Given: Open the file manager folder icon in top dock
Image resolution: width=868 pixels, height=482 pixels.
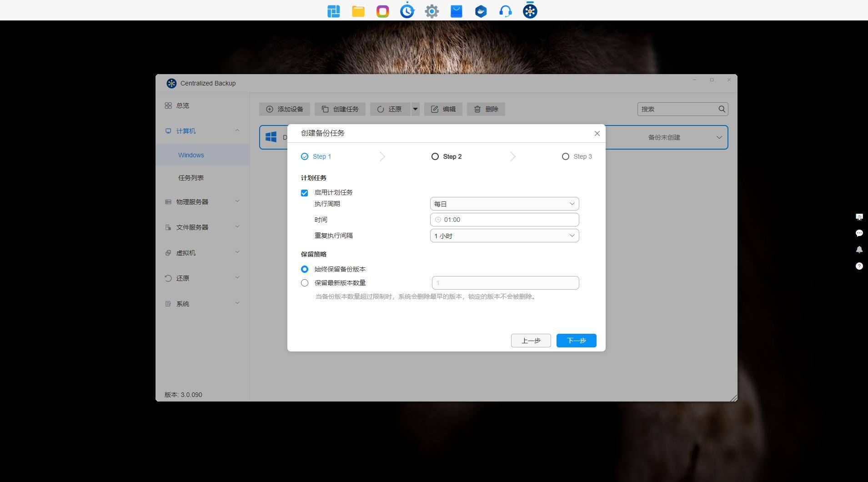Looking at the screenshot, I should 358,11.
